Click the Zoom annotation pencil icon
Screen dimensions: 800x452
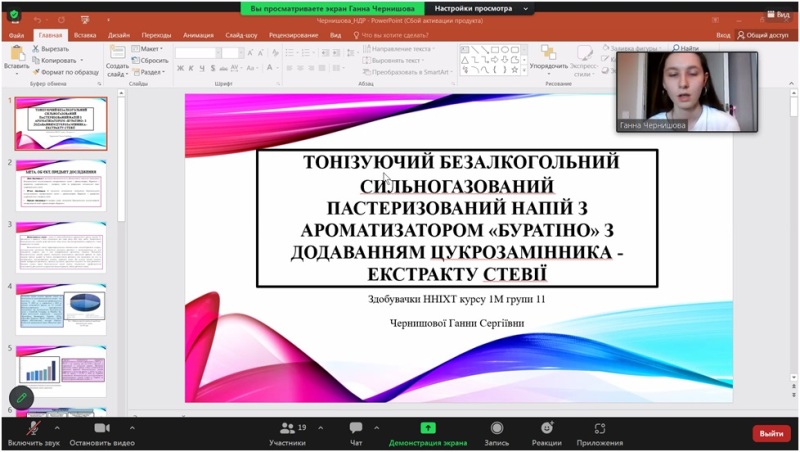[x=21, y=397]
